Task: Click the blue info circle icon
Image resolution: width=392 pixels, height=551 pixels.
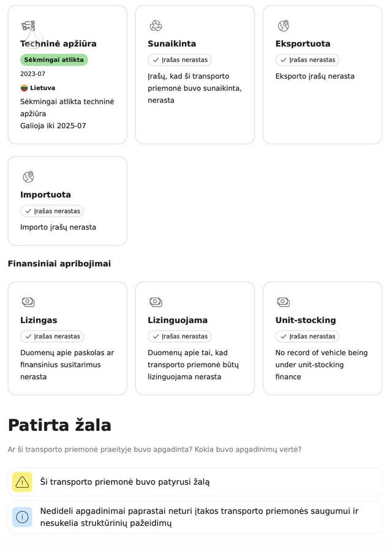Action: (x=22, y=517)
